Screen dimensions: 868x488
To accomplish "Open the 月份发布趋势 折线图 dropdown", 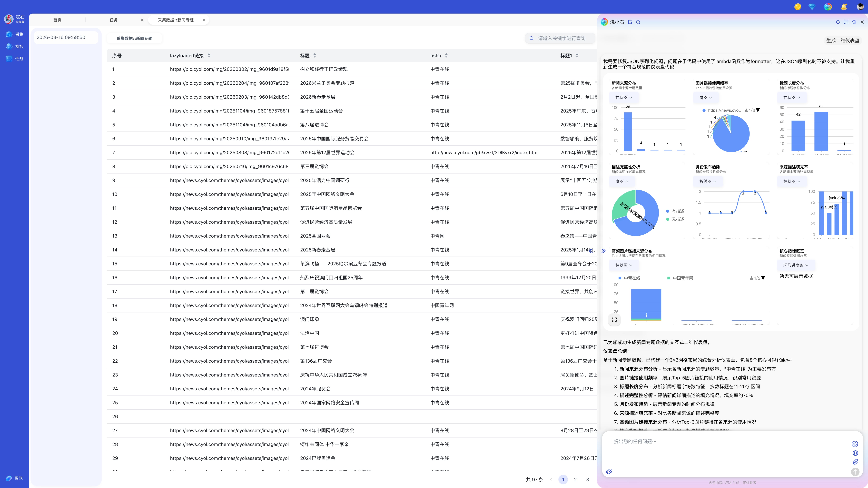I will click(x=707, y=181).
